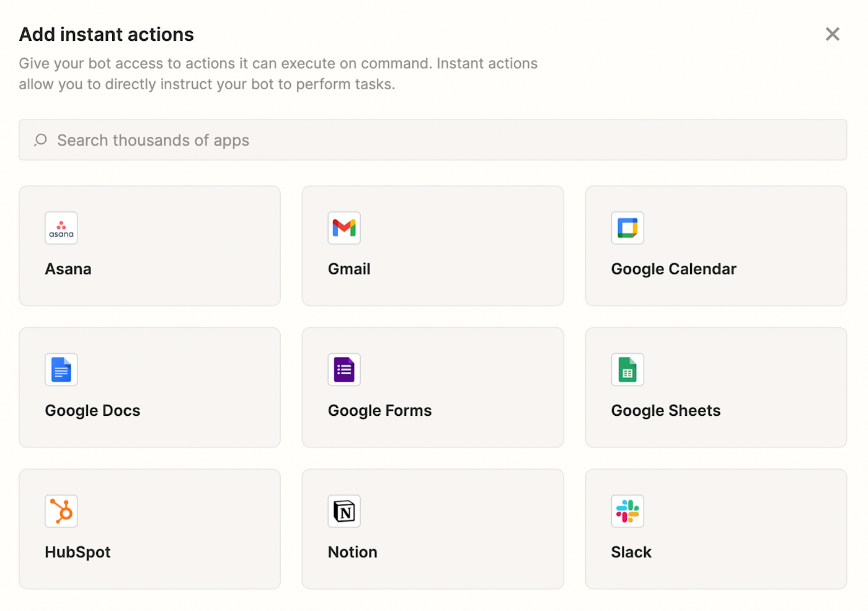Click the purple Google Forms icon
The width and height of the screenshot is (868, 611).
344,370
